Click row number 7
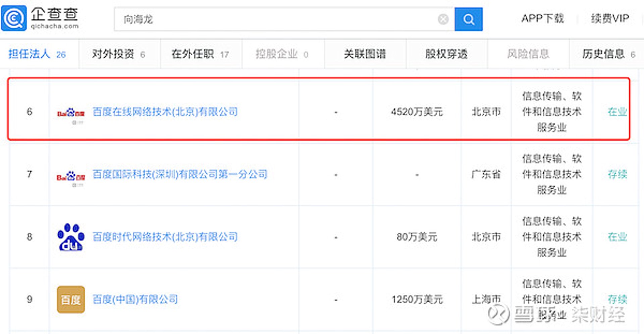The image size is (644, 334). [30, 174]
